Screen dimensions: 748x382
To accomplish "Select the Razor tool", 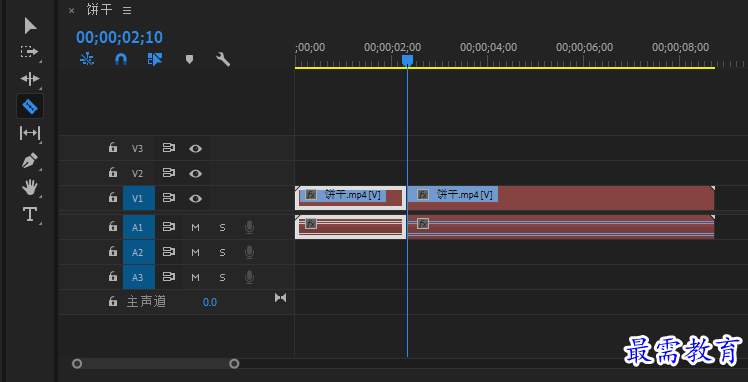I will tap(30, 106).
